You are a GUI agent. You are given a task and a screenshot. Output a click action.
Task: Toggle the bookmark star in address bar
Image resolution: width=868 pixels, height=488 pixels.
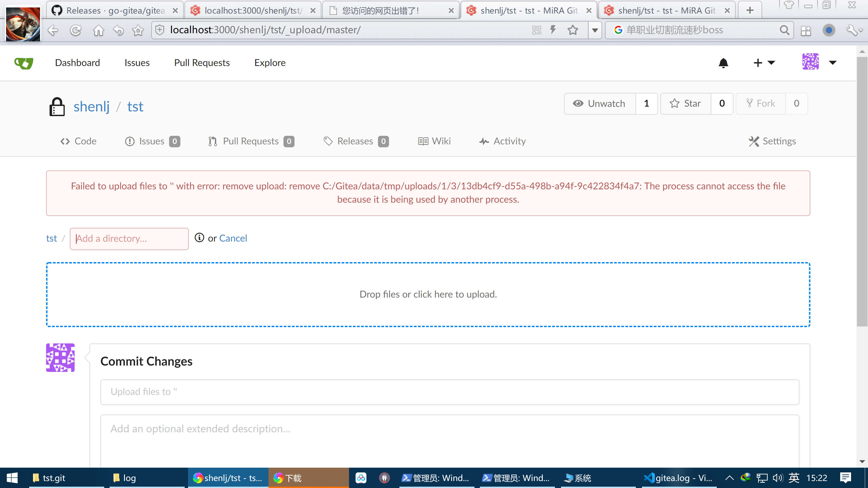(x=573, y=30)
